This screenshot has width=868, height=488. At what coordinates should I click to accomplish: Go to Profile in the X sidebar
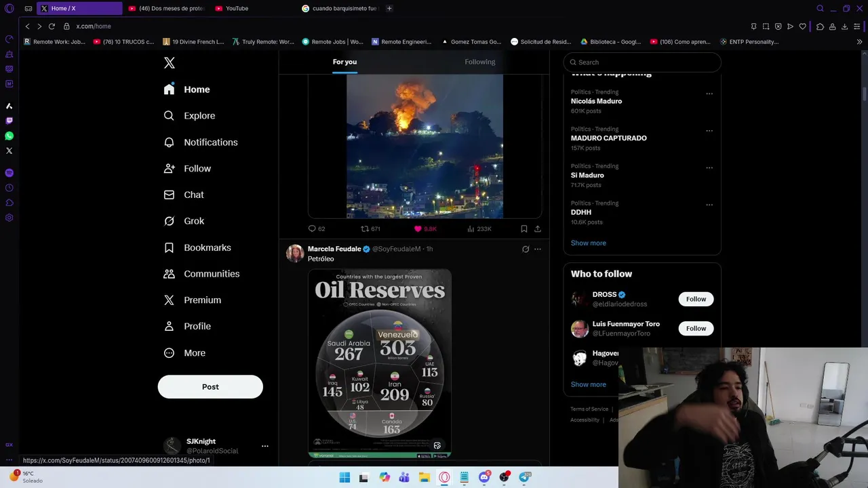[188, 326]
